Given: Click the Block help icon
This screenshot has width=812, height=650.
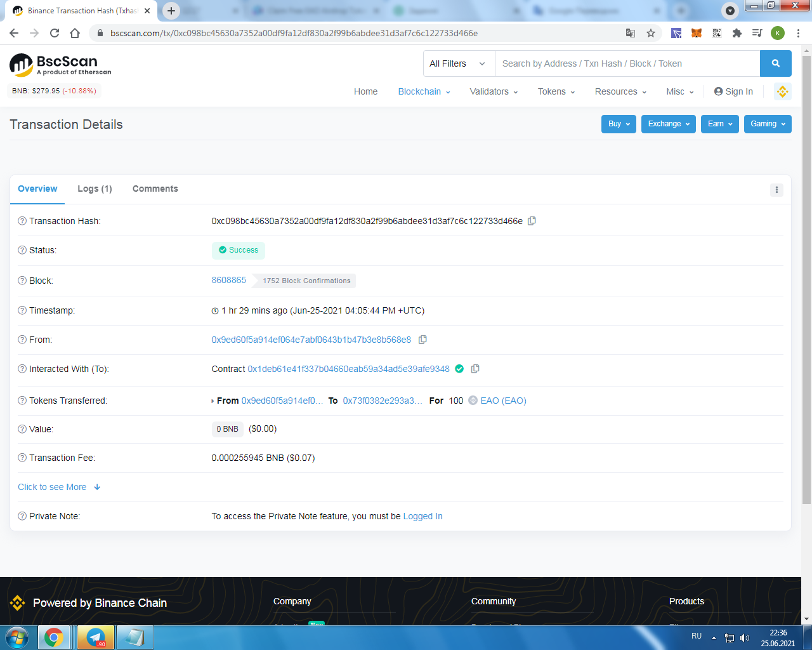Looking at the screenshot, I should pyautogui.click(x=22, y=281).
